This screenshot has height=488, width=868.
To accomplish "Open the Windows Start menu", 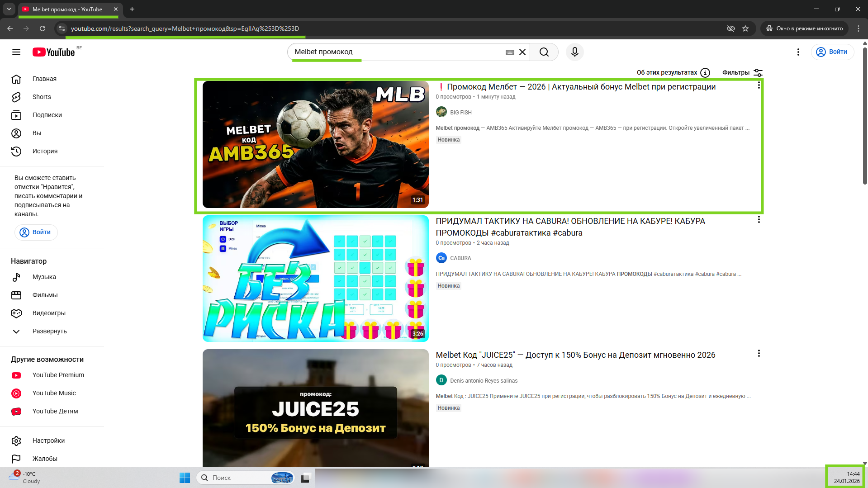I will coord(185,478).
